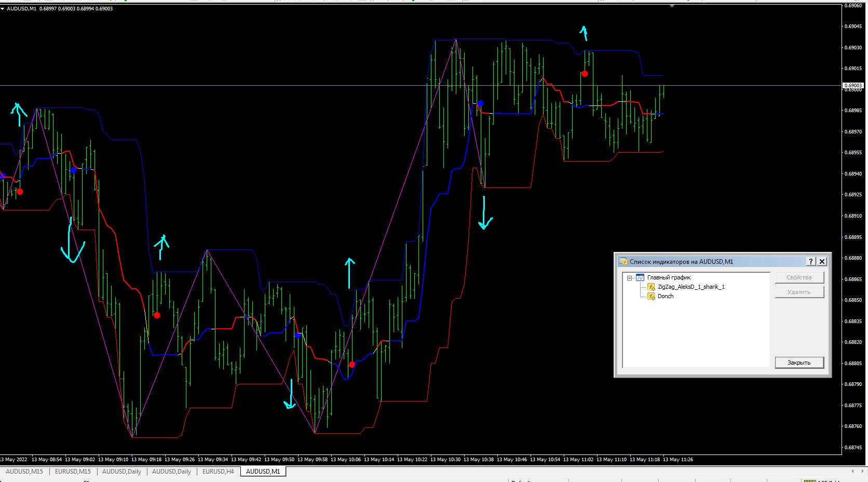The width and height of the screenshot is (868, 482).
Task: Select the Главный график chart icon
Action: pyautogui.click(x=640, y=277)
